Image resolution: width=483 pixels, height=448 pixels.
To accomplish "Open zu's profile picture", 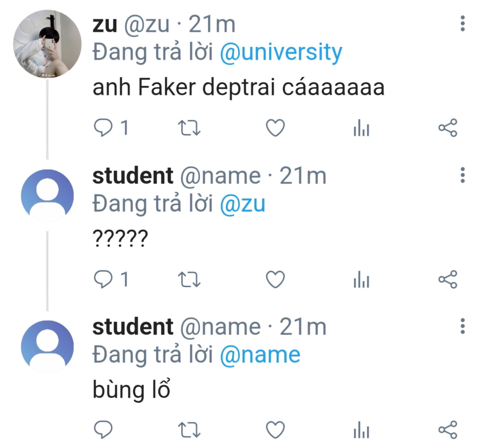I will [47, 44].
